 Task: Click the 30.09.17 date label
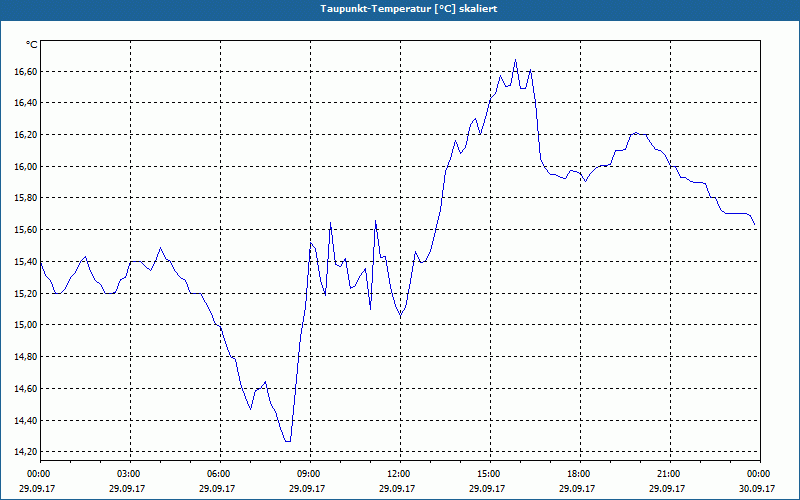click(757, 488)
